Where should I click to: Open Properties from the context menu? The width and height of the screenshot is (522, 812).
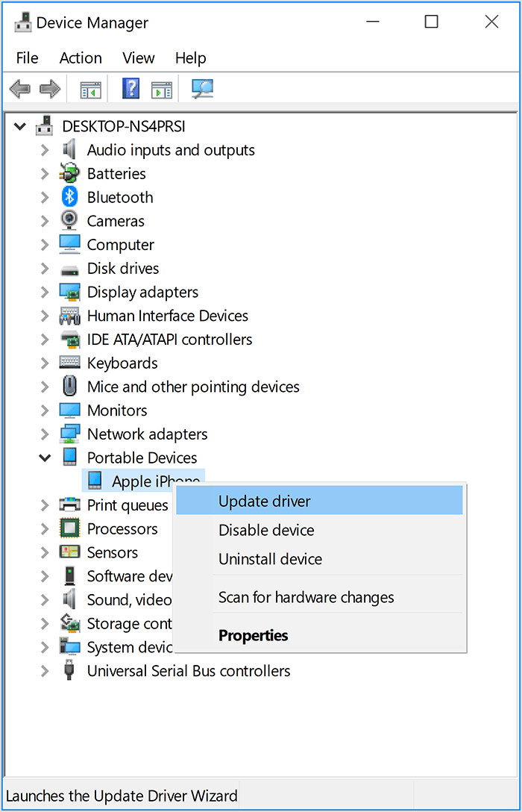tap(253, 636)
